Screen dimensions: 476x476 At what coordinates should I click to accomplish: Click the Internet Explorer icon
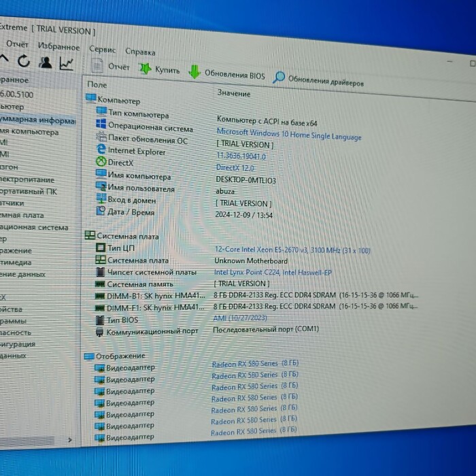(101, 149)
